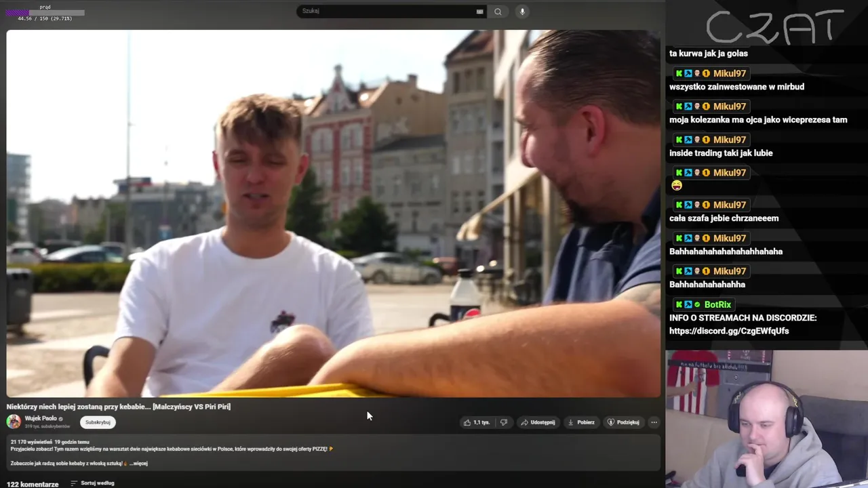Click the '122 komentarze' comments count
Screen dimensions: 868x488
[x=33, y=484]
